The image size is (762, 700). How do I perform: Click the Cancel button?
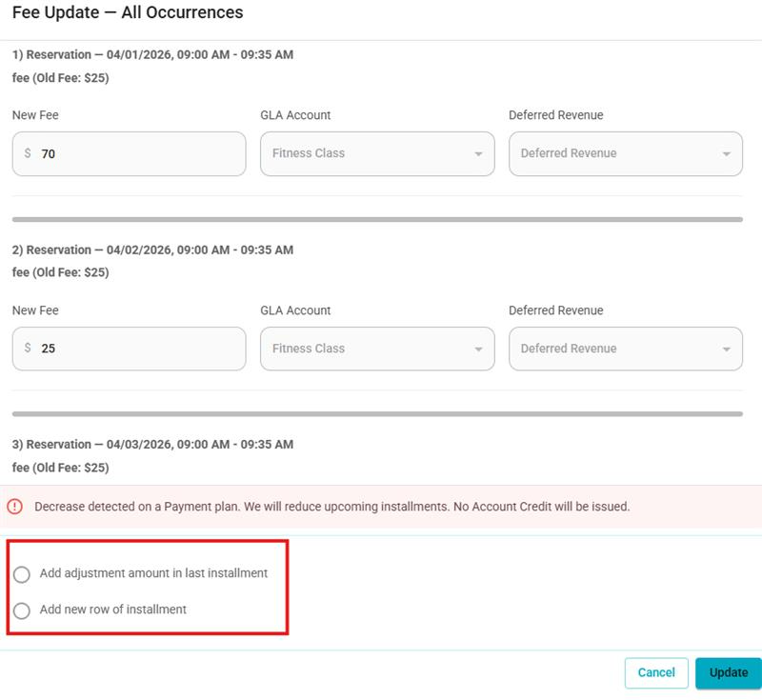[x=656, y=672]
